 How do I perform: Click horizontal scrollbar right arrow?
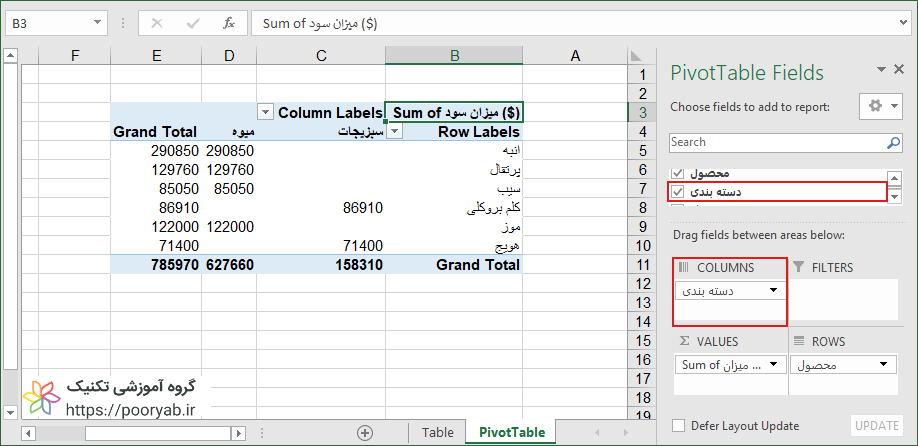coord(238,434)
